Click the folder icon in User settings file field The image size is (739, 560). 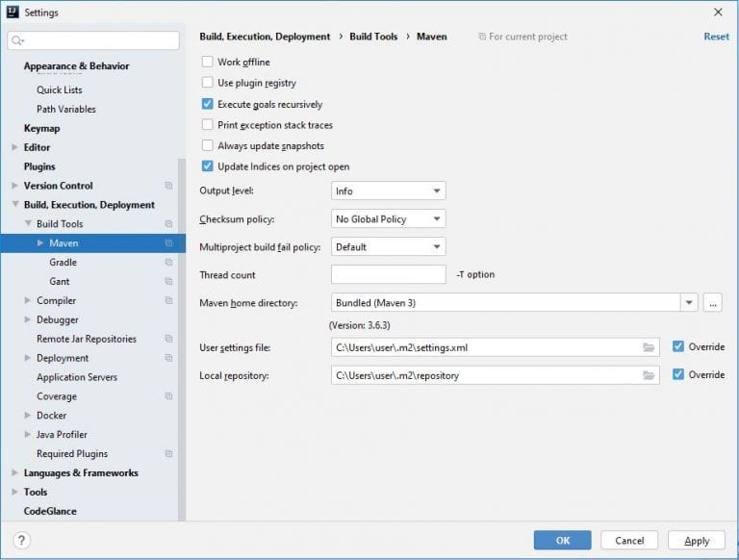point(649,348)
